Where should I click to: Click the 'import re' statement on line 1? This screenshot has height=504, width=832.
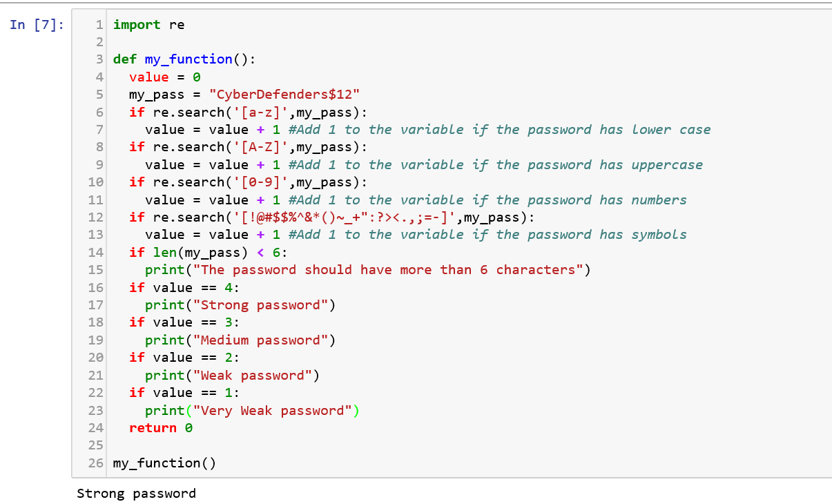(x=148, y=25)
